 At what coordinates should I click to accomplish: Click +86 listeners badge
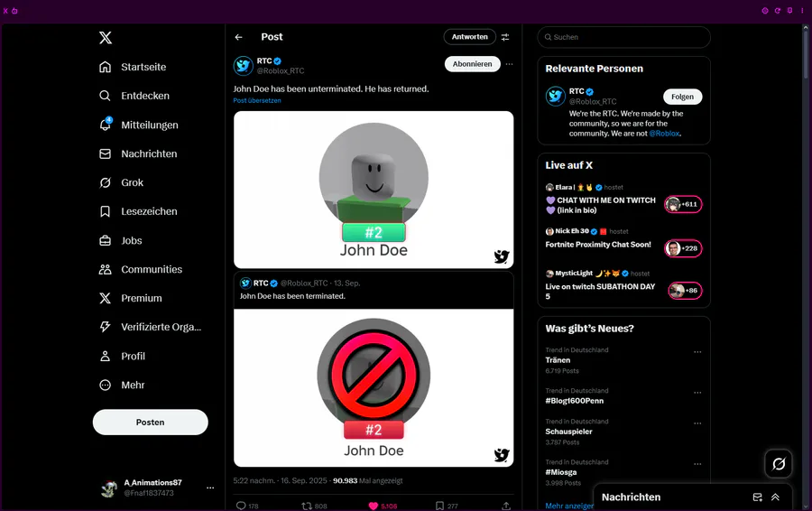click(x=685, y=291)
